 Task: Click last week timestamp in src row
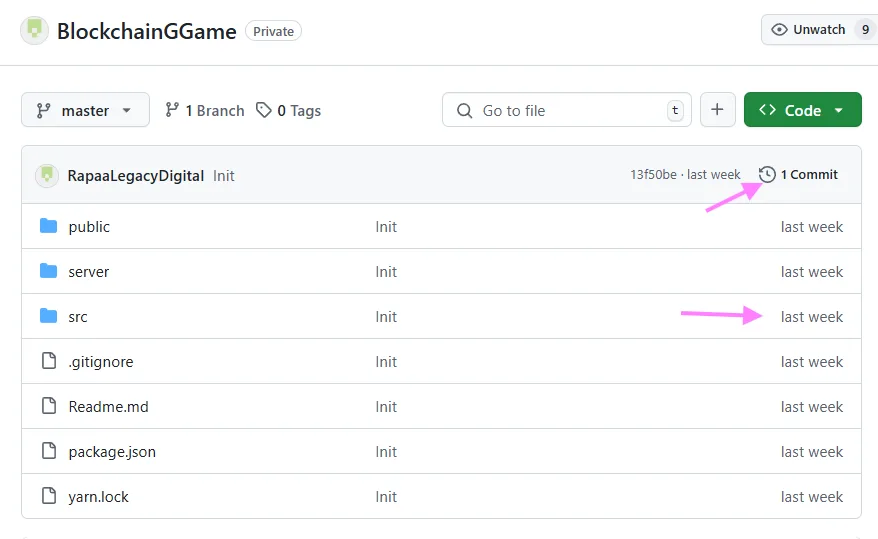coord(811,317)
